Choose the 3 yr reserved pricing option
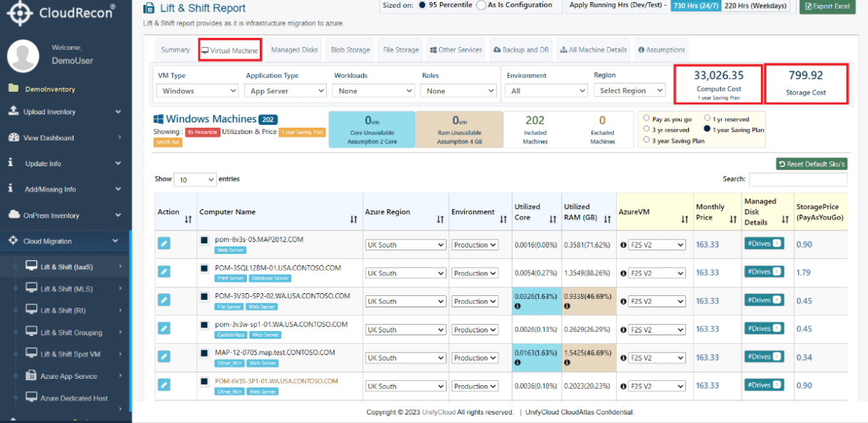Image resolution: width=868 pixels, height=423 pixels. point(647,130)
